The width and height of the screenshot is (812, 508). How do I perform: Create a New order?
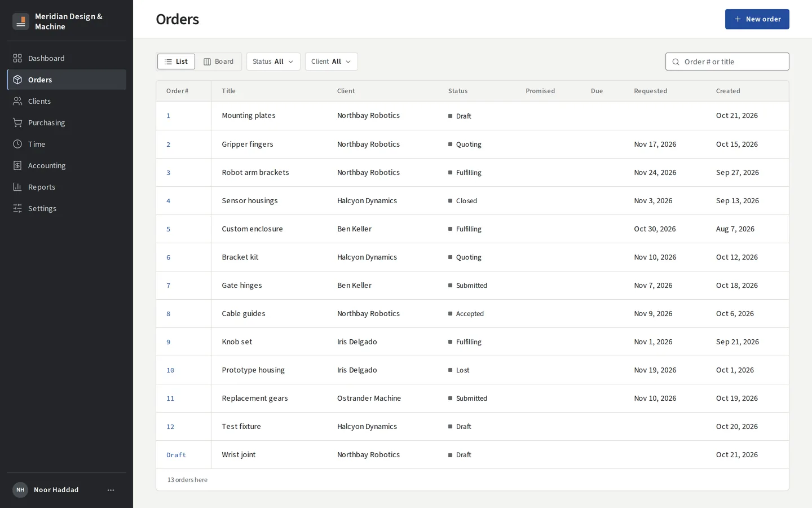[757, 19]
